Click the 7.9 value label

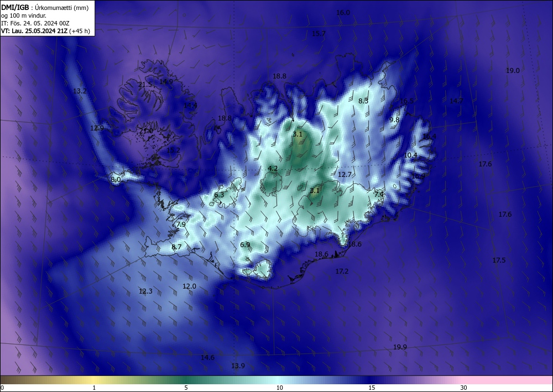point(181,224)
